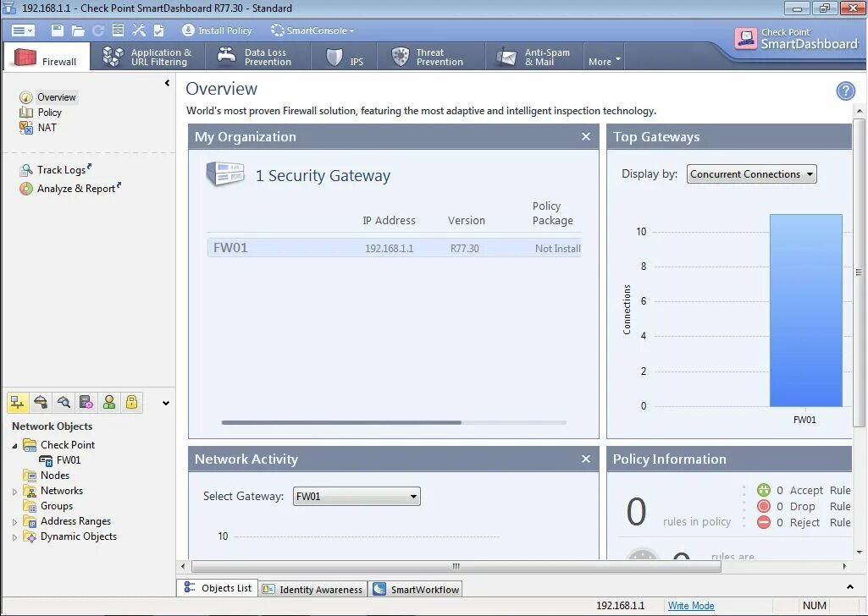Expand the Networks tree folder
The height and width of the screenshot is (616, 868).
[x=14, y=491]
